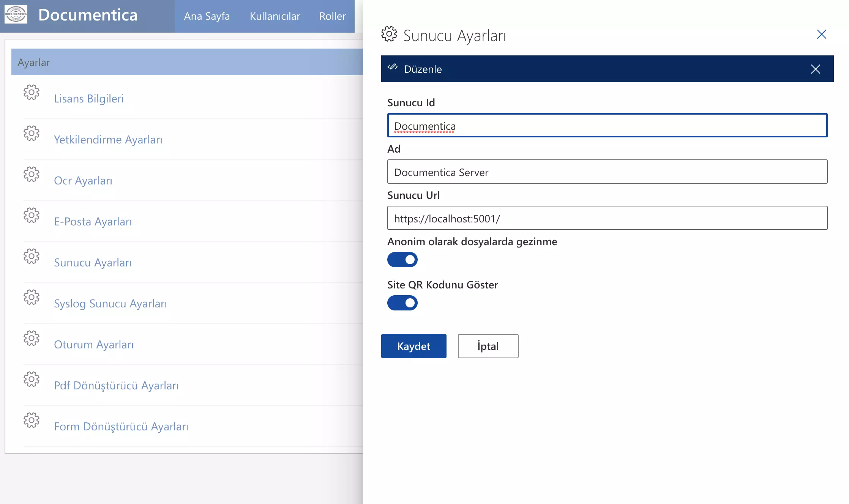
Task: Open the Ana Sayfa menu item
Action: [x=207, y=16]
